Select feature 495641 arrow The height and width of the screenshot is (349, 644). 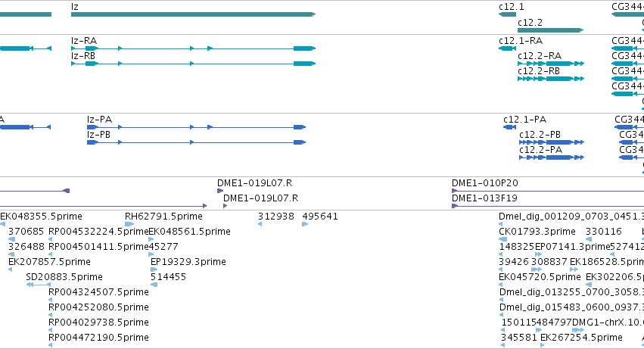coord(305,224)
